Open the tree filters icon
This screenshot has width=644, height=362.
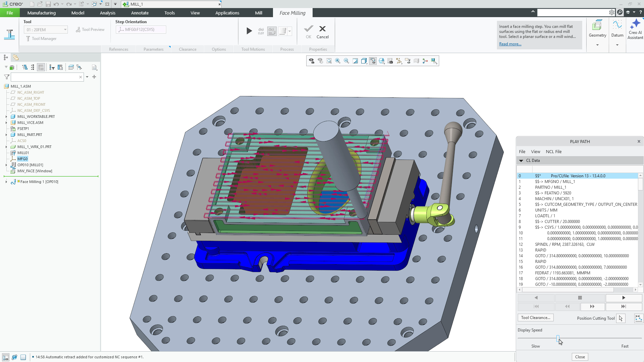52,67
